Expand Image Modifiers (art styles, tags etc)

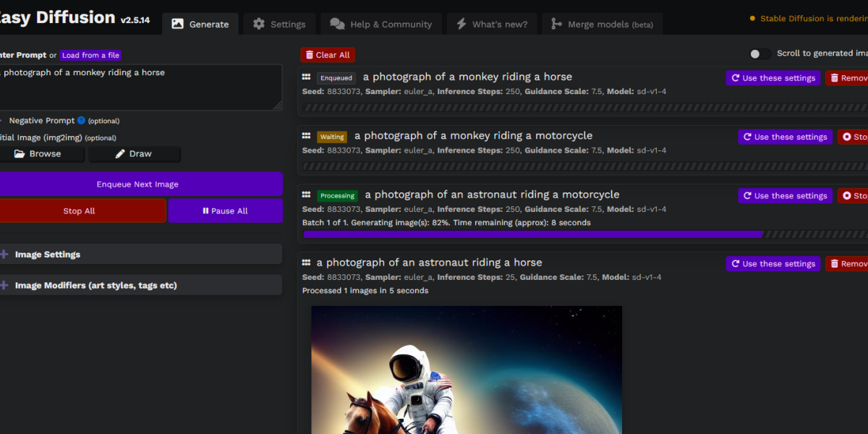tap(95, 285)
